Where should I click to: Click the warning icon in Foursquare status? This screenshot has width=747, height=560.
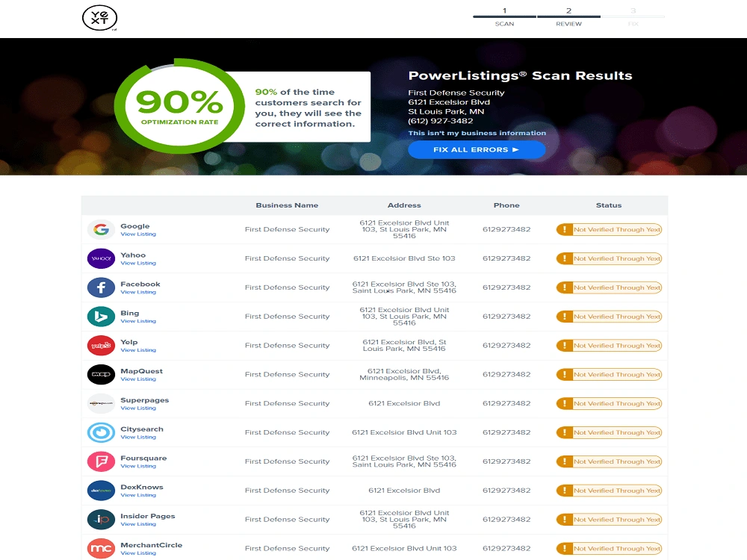click(x=565, y=461)
